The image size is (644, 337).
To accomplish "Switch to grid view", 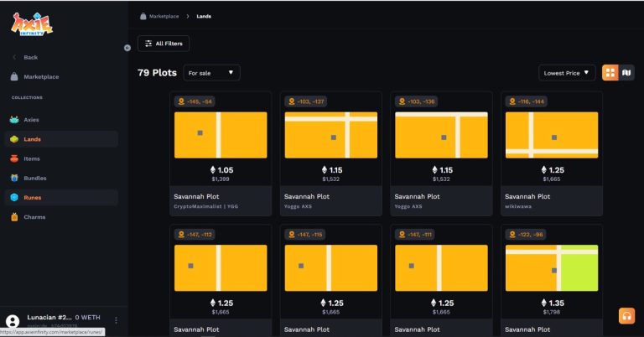I will pos(610,73).
